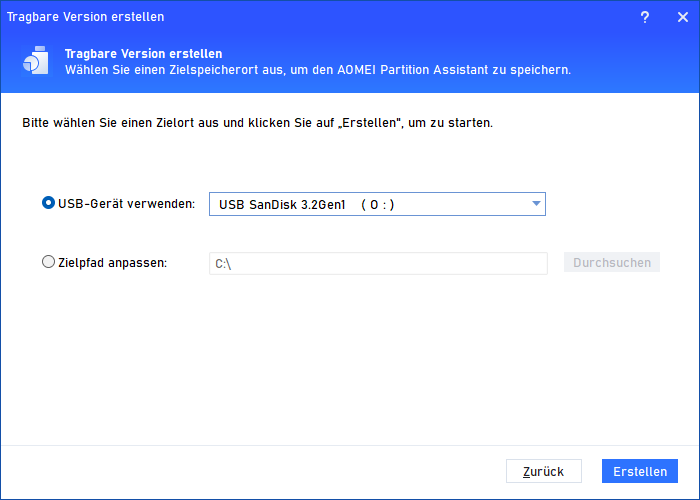Click the portable USB icon in header
This screenshot has height=500, width=700.
34,61
